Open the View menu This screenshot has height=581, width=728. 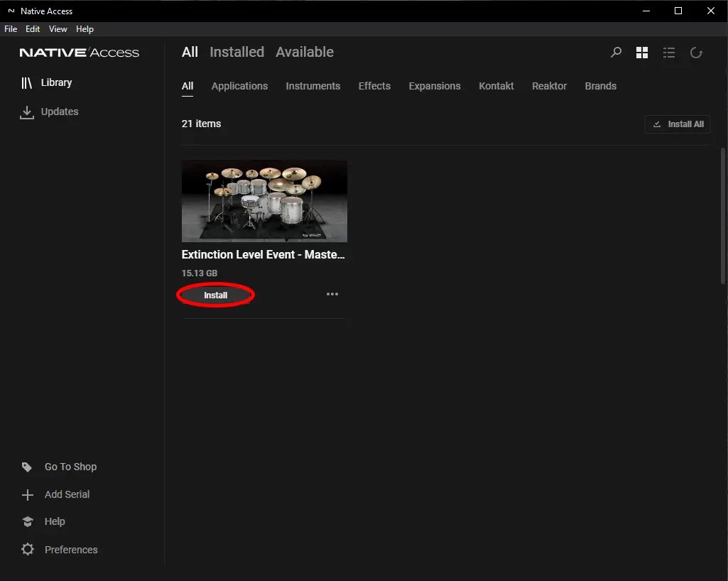coord(58,29)
